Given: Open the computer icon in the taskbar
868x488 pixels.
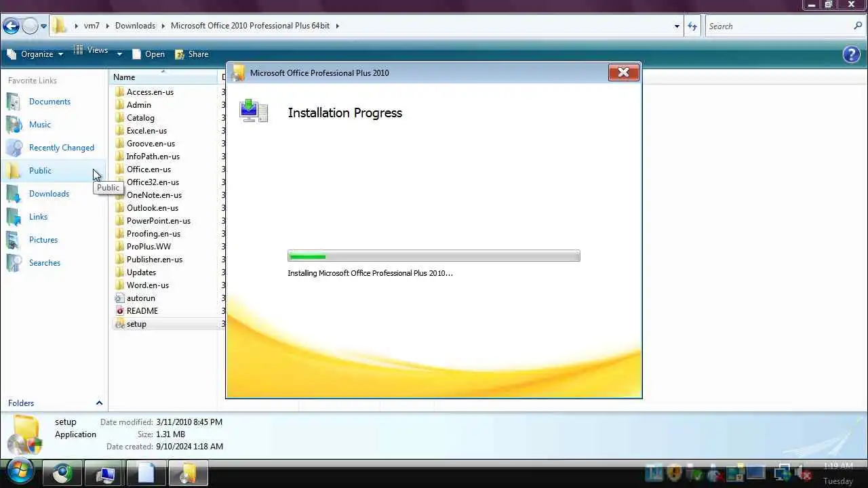Looking at the screenshot, I should tap(104, 473).
